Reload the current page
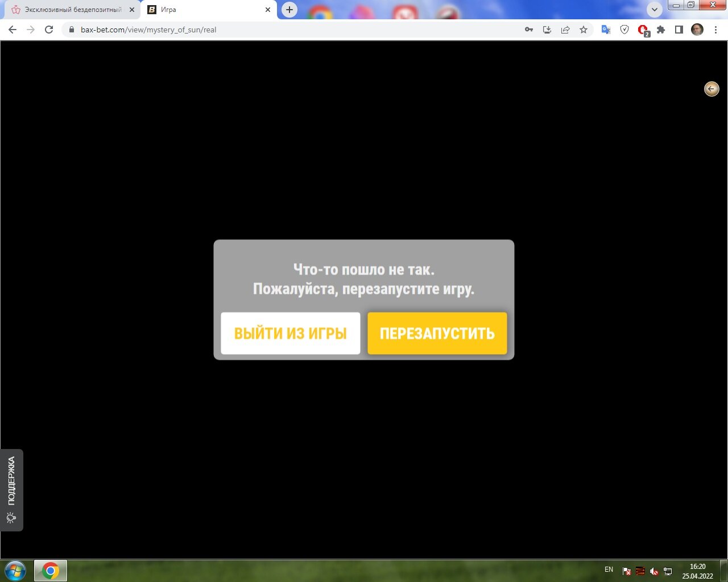 tap(49, 30)
